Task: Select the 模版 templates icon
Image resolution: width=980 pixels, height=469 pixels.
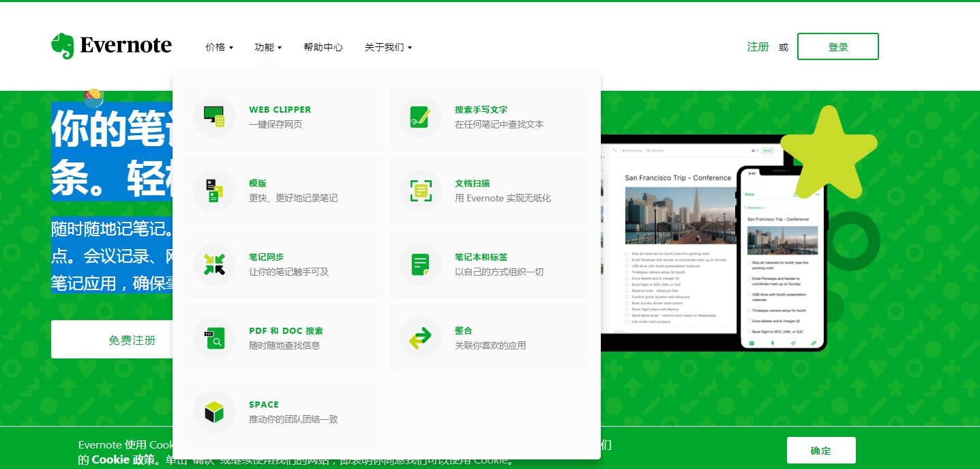Action: click(214, 190)
